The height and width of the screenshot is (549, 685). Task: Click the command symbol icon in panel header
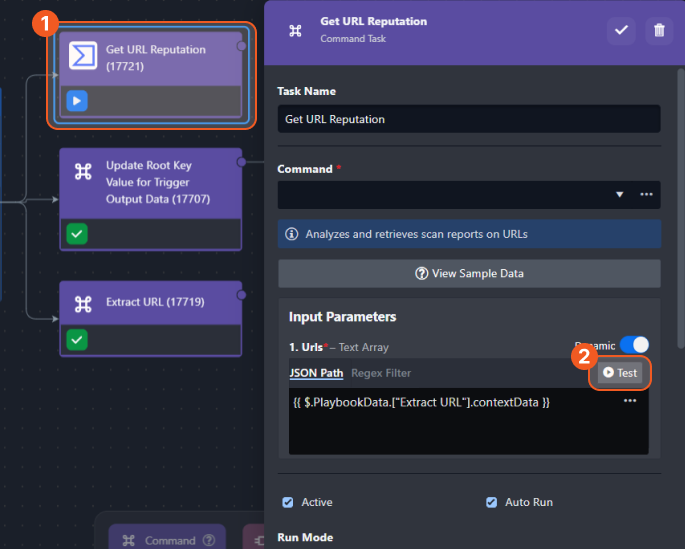(295, 31)
